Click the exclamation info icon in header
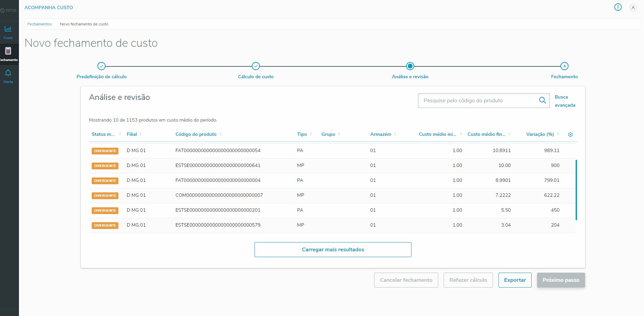The height and width of the screenshot is (316, 644). (618, 7)
